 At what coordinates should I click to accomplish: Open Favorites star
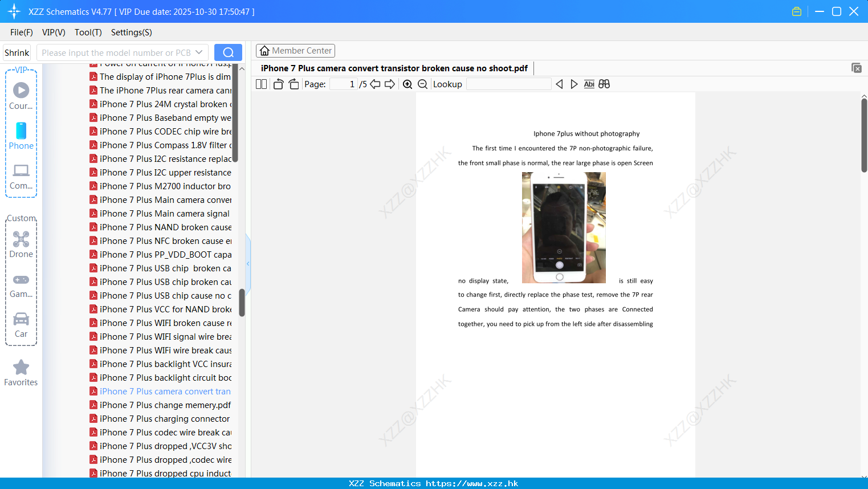[x=21, y=373]
